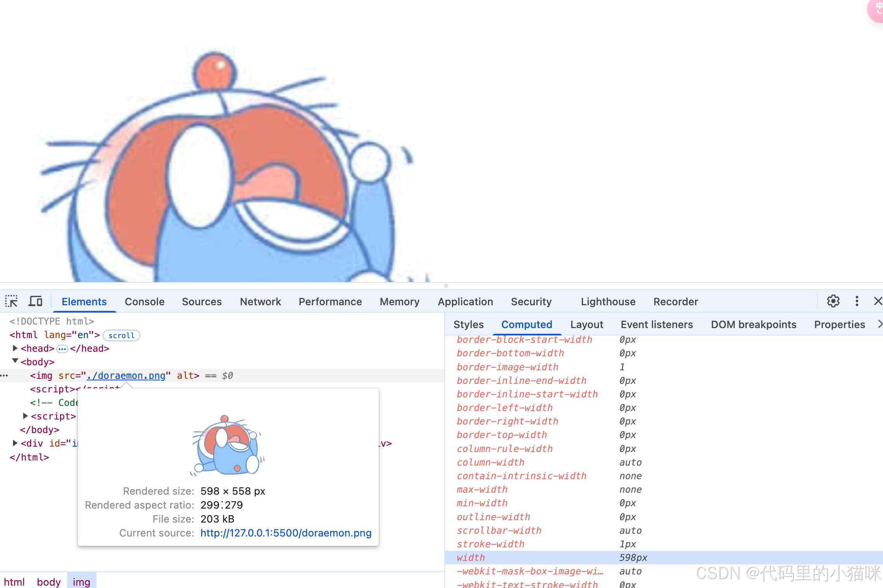This screenshot has height=588, width=883.
Task: Collapse the body element
Action: click(x=15, y=361)
